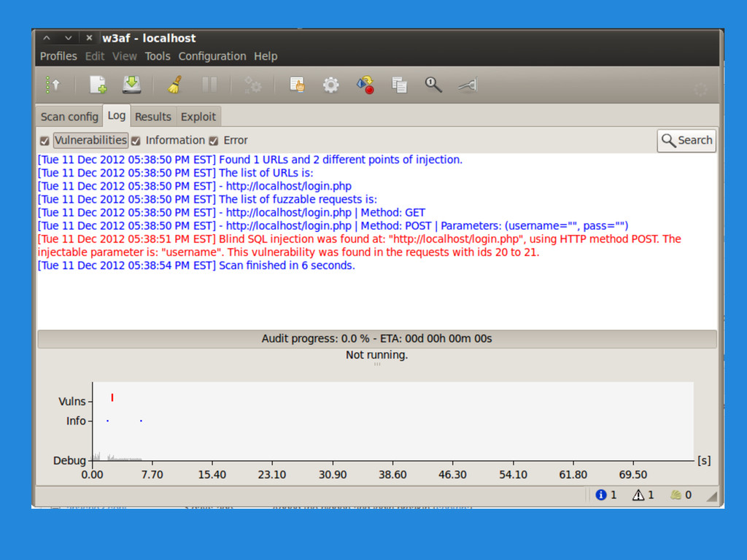Open the proxy magnifier icon
Image resolution: width=747 pixels, height=560 pixels.
[x=433, y=85]
